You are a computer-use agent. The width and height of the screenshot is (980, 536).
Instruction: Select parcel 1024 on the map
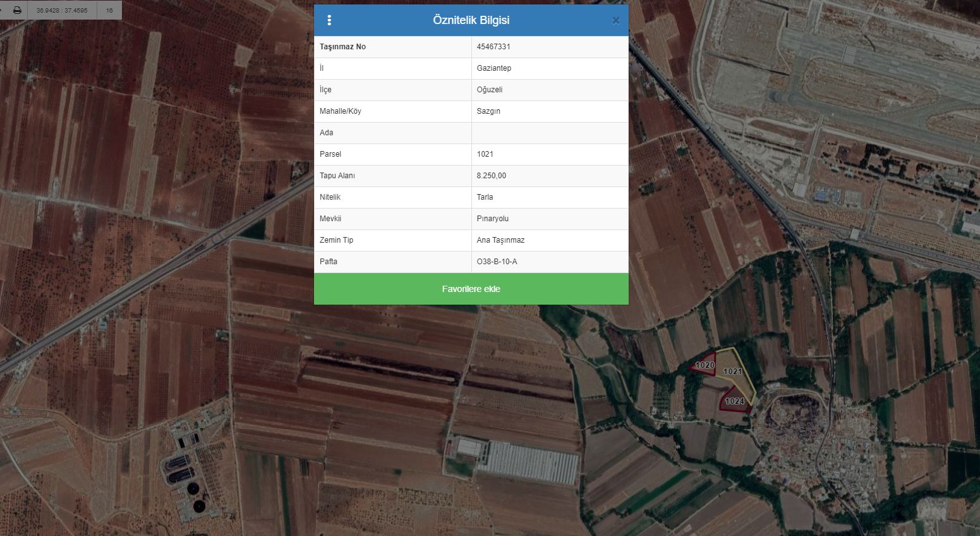[735, 401]
